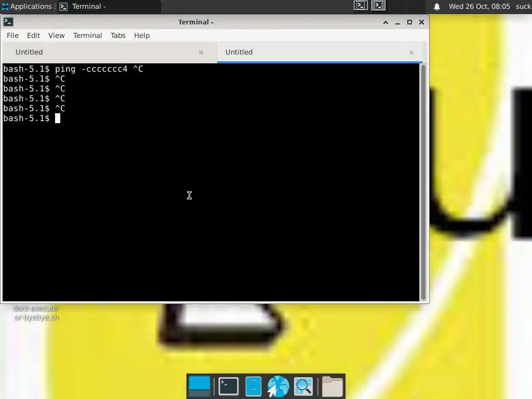Viewport: 532px width, 399px height.
Task: Maximize the Terminal window
Action: coord(409,22)
